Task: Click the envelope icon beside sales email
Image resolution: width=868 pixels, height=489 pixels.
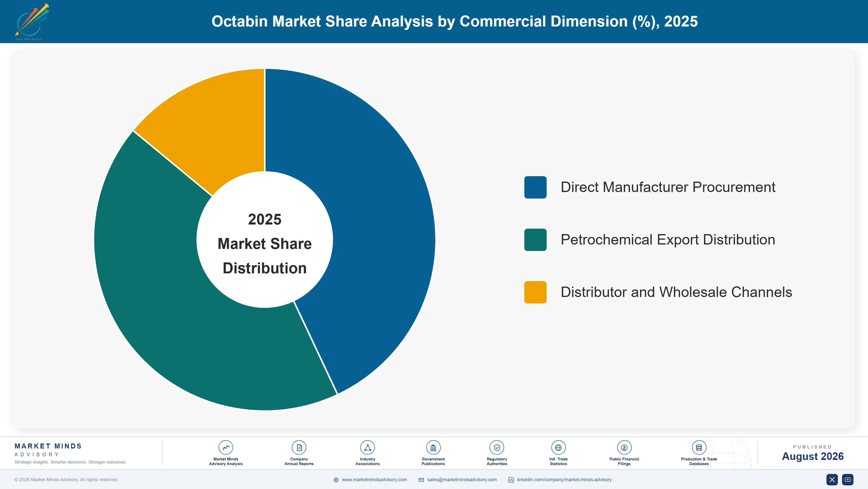Action: (421, 480)
